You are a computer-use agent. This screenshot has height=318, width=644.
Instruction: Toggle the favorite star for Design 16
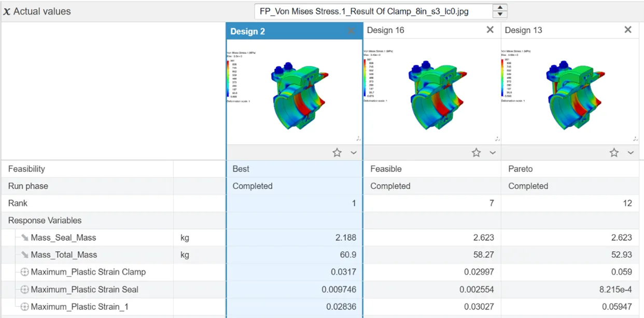click(x=476, y=153)
